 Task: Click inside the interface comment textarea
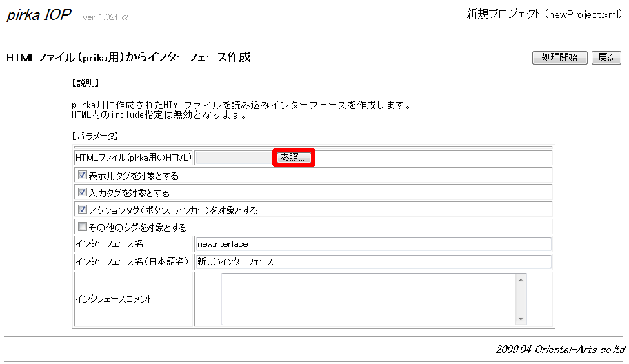tap(368, 299)
